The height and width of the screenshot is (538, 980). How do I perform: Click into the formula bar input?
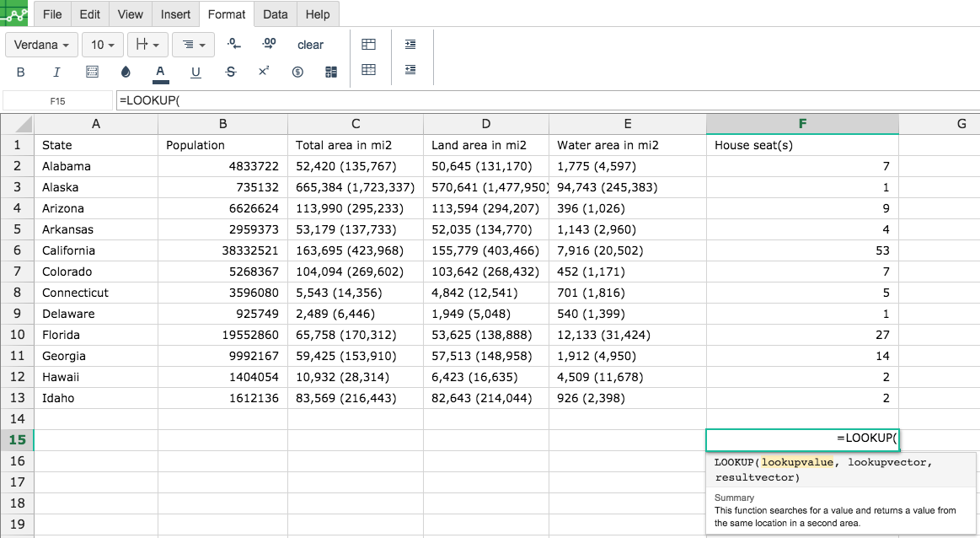coord(539,100)
